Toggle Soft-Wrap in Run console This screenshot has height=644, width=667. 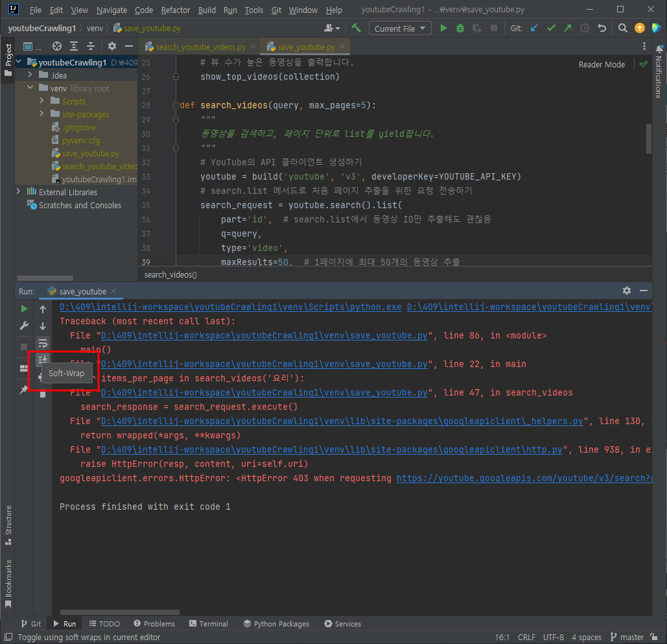pyautogui.click(x=43, y=343)
